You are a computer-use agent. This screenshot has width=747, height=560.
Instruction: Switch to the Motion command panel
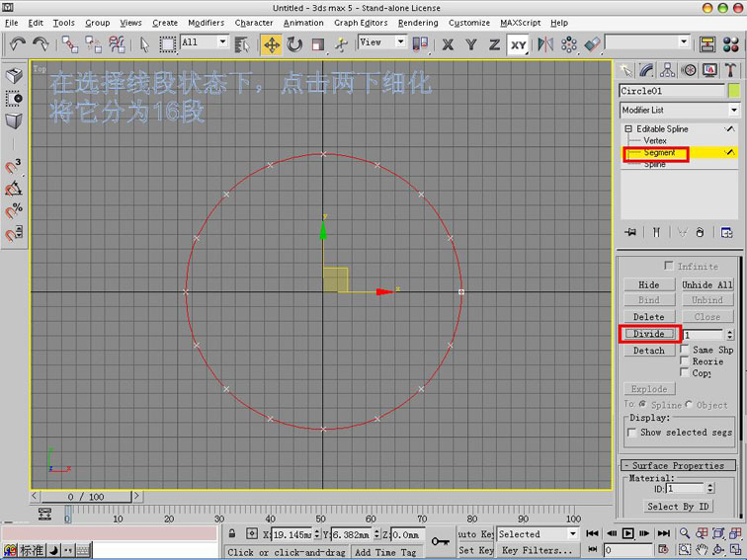689,71
